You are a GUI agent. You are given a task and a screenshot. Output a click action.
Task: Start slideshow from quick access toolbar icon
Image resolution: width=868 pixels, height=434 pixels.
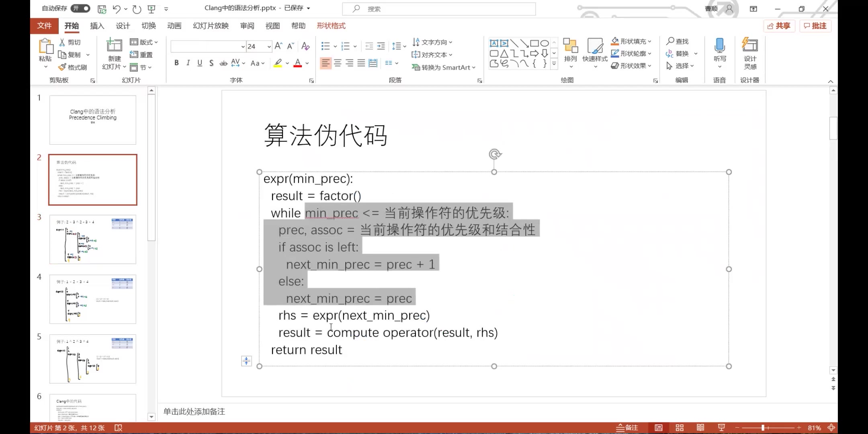coord(152,8)
